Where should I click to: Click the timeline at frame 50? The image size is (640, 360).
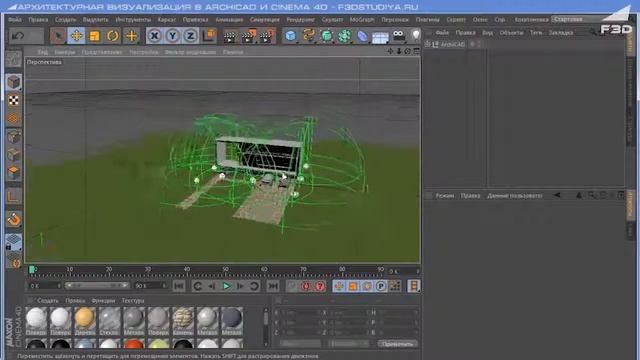(225, 271)
